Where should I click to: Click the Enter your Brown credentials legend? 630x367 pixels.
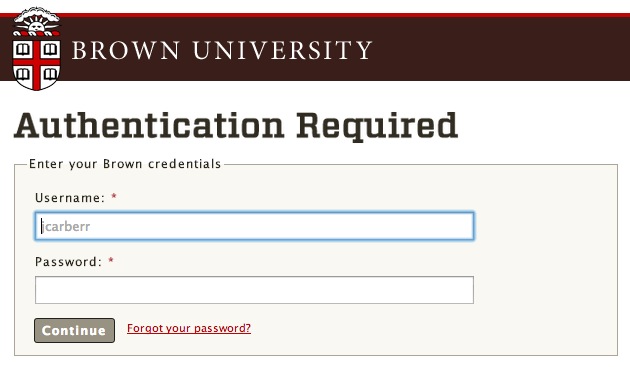(x=125, y=164)
